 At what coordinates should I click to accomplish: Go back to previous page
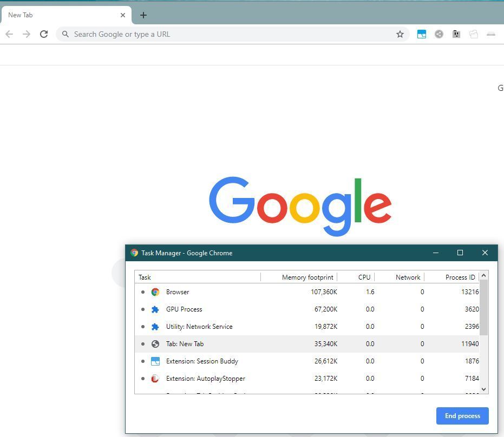pos(9,34)
